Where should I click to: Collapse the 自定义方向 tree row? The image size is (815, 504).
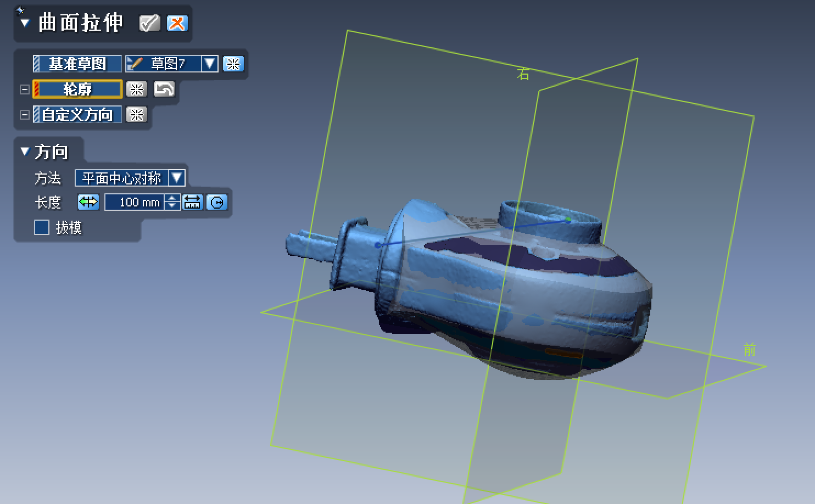click(x=24, y=114)
